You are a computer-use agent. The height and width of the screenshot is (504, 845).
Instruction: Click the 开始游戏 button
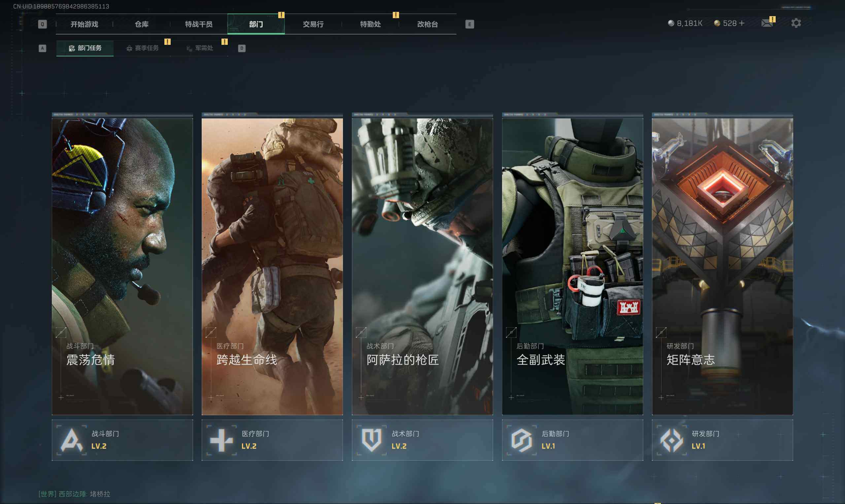click(x=84, y=24)
